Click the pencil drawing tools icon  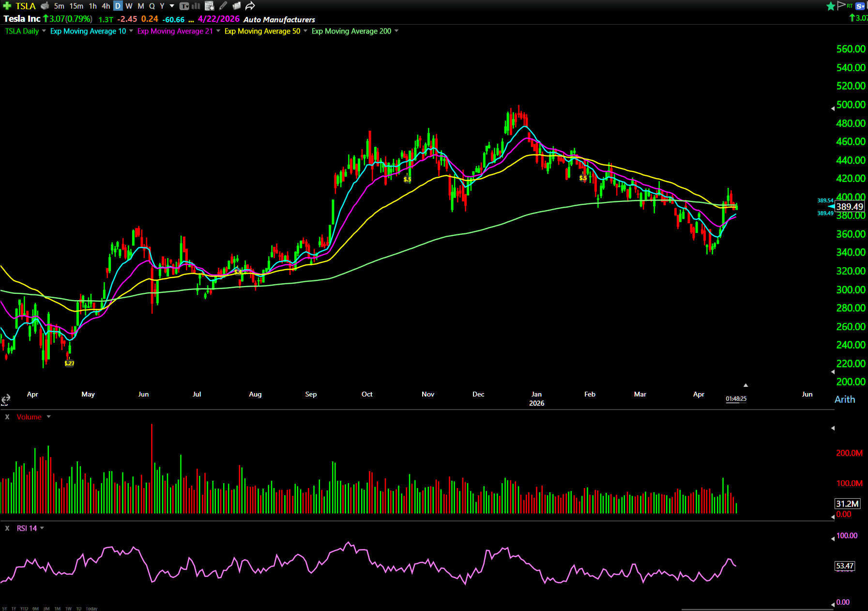[x=223, y=6]
